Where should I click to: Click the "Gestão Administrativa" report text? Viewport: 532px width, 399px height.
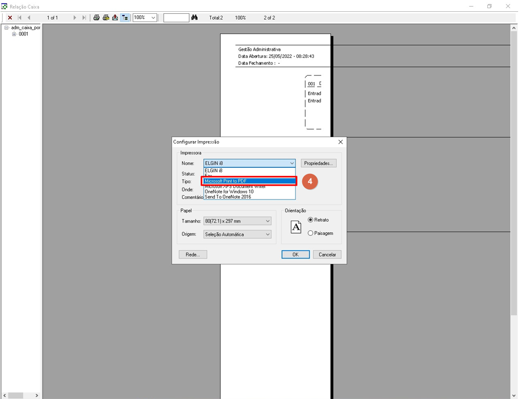[x=259, y=49]
